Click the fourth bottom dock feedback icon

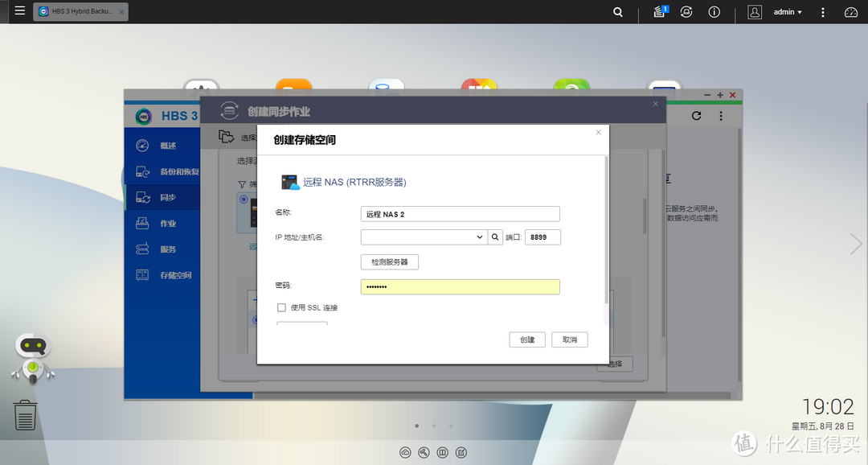coord(461,453)
